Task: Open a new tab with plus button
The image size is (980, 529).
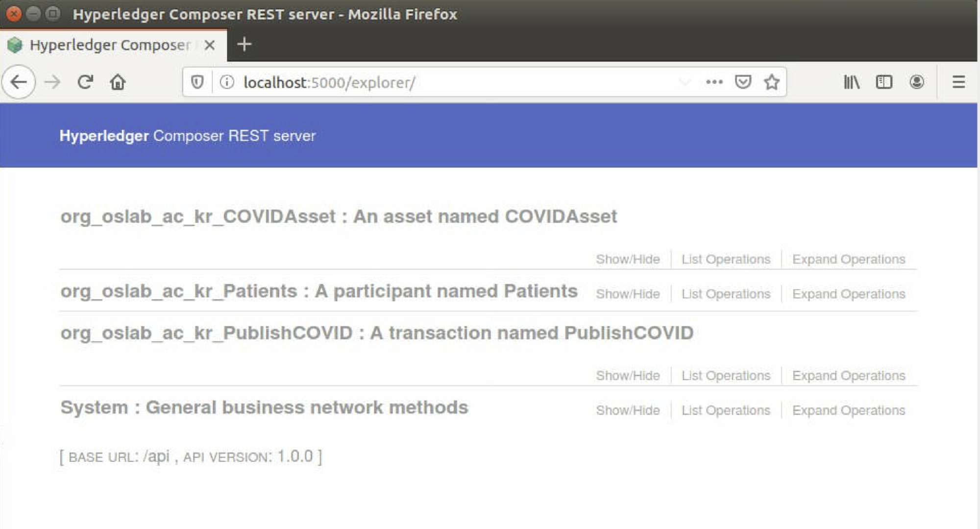Action: click(x=244, y=45)
